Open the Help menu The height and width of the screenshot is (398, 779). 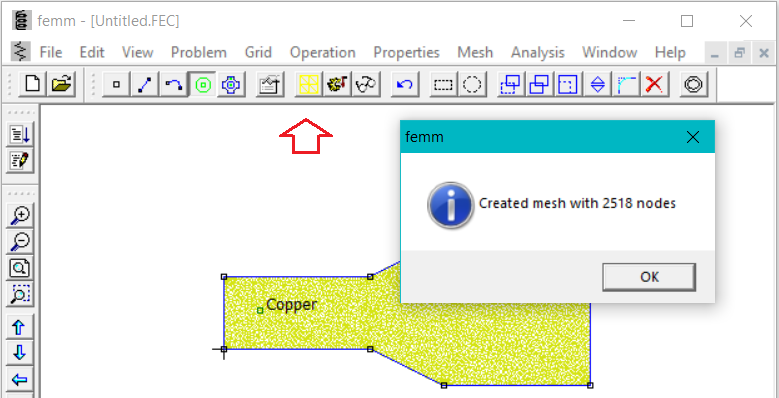click(x=670, y=53)
